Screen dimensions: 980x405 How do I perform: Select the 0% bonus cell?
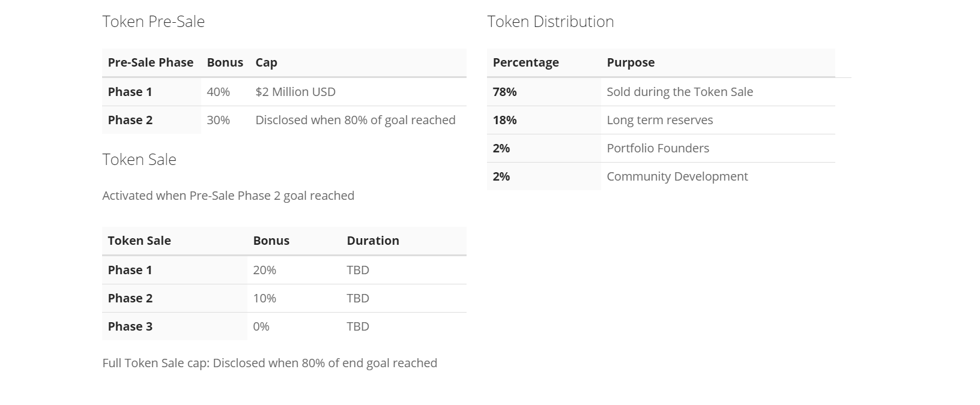tap(261, 326)
